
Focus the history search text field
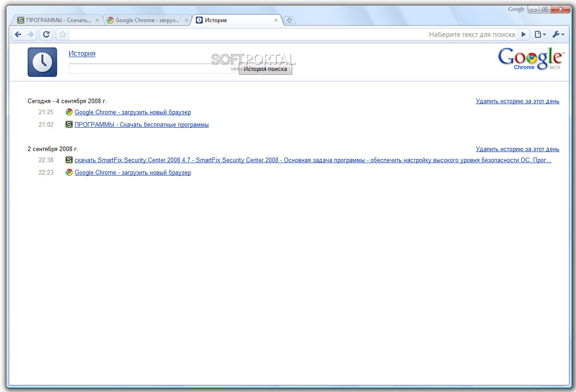tap(152, 69)
